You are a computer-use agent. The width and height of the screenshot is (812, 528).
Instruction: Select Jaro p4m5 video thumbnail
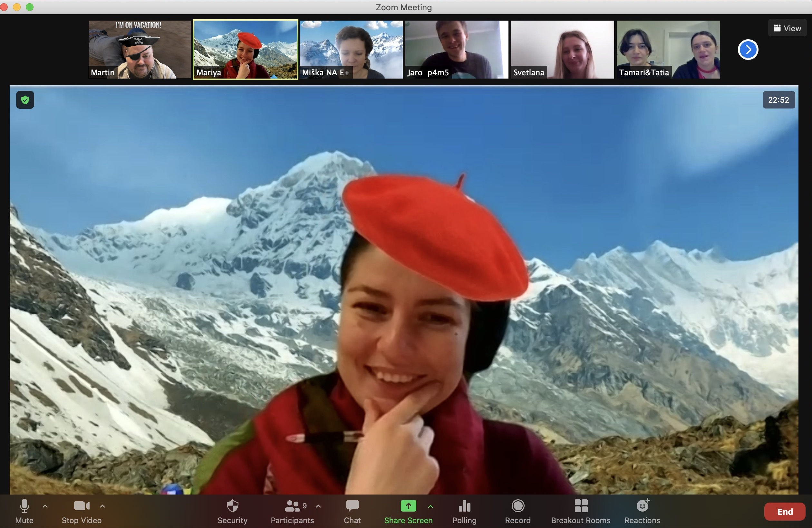[x=457, y=50]
